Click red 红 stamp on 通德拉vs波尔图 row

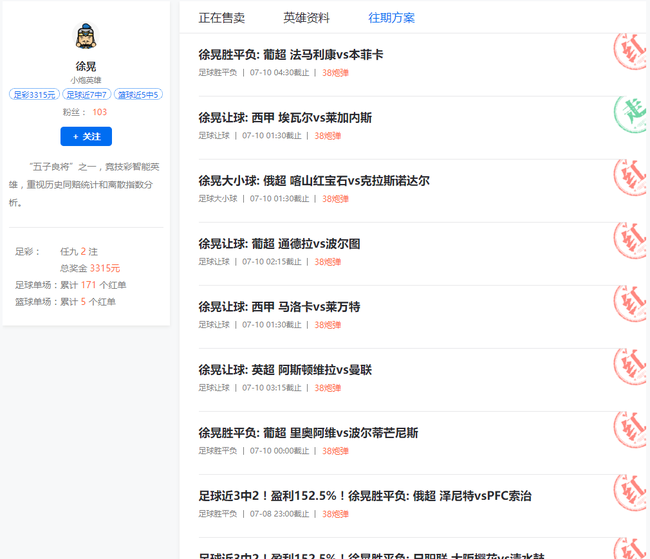click(x=630, y=241)
